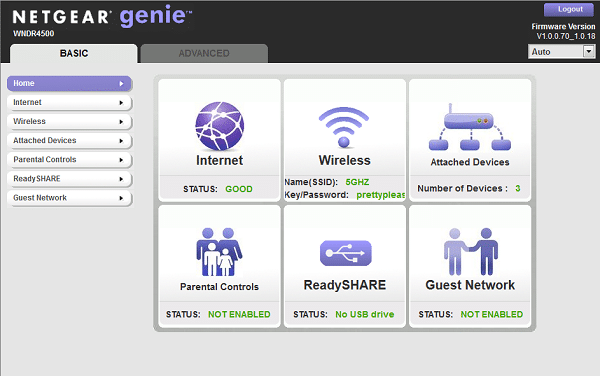Open Attached Devices in the sidebar
This screenshot has width=600, height=376.
(x=69, y=141)
